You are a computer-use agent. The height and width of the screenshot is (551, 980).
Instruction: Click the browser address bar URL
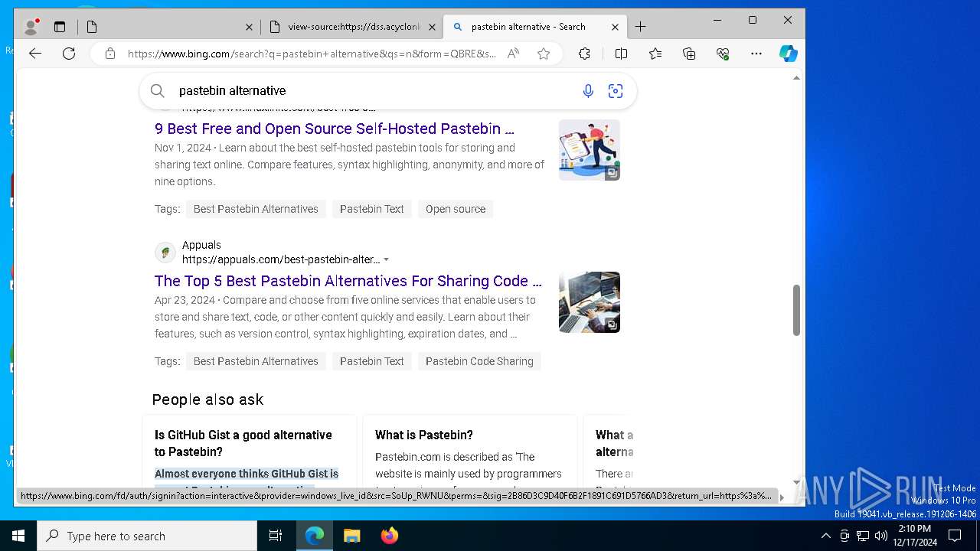[x=312, y=54]
